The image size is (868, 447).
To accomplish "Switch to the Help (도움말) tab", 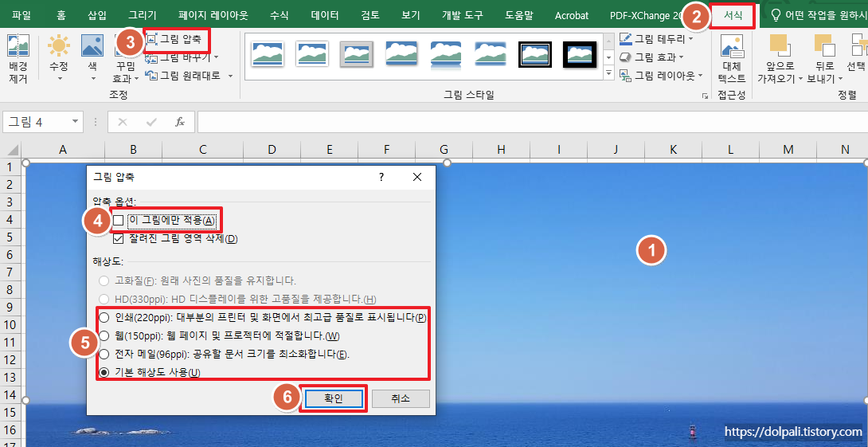I will click(x=519, y=15).
